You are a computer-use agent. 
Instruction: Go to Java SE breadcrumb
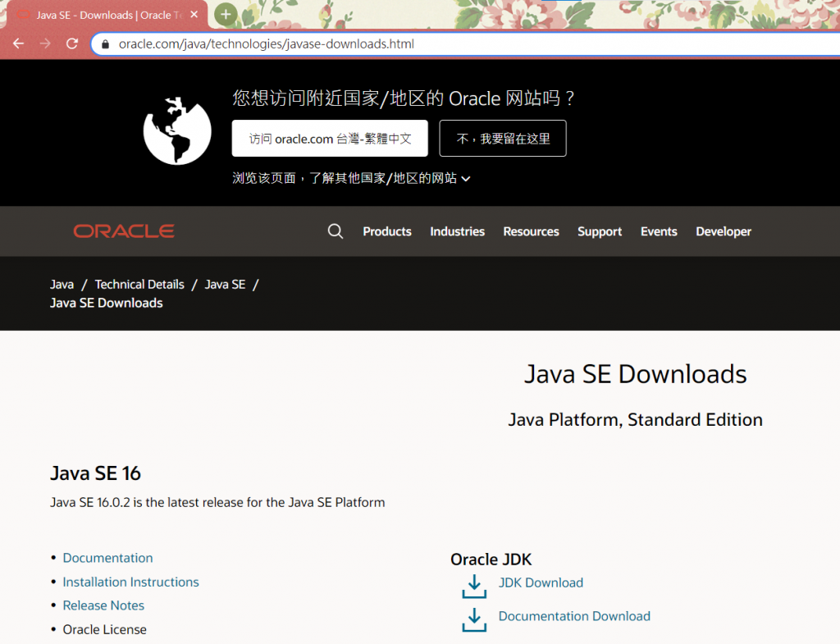point(225,285)
